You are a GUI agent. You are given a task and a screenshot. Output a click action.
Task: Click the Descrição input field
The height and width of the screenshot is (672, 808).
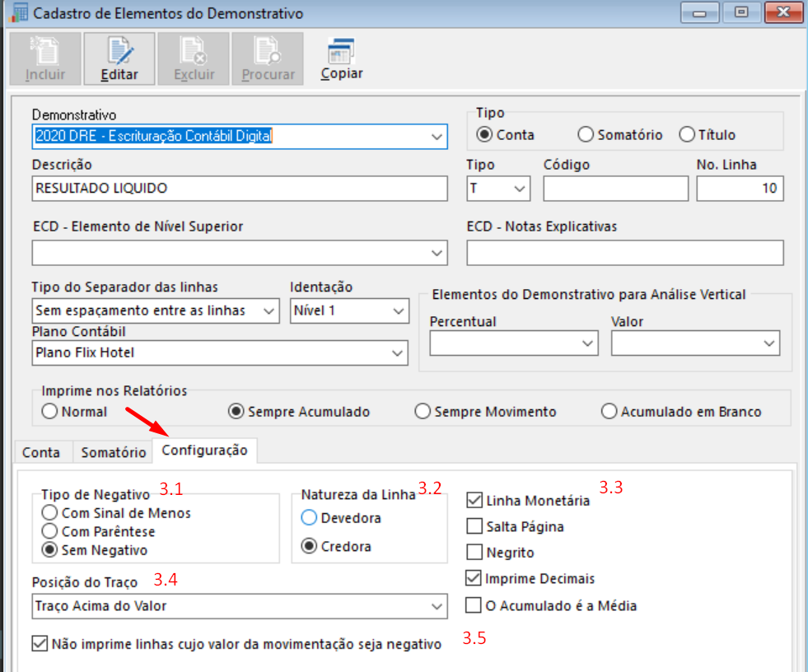click(x=240, y=189)
